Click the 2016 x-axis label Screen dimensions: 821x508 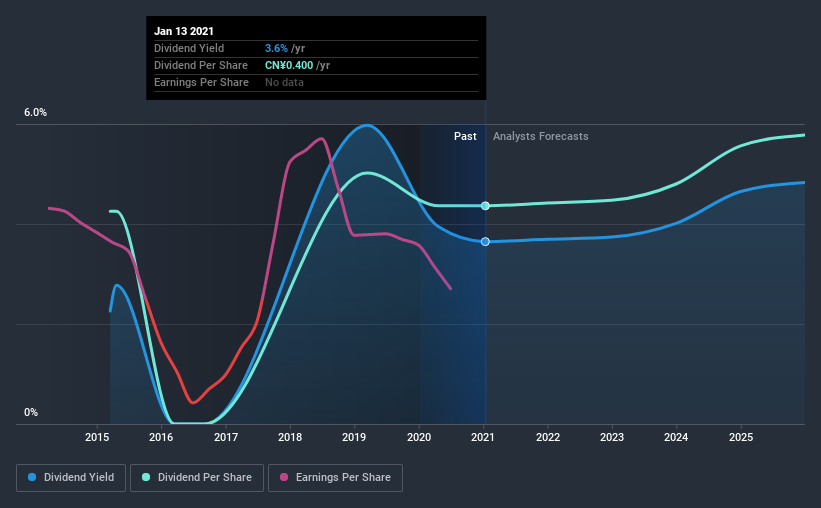[161, 437]
